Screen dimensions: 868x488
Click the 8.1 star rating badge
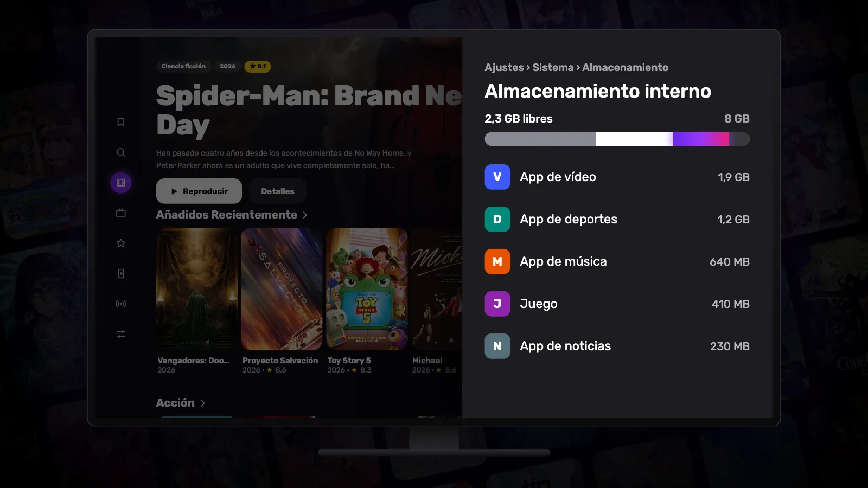click(x=258, y=66)
